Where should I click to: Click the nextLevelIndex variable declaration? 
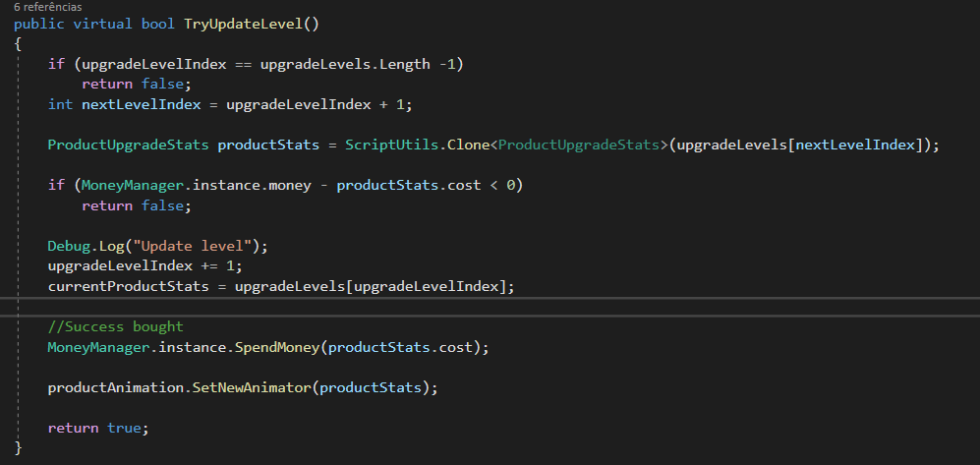(x=142, y=104)
